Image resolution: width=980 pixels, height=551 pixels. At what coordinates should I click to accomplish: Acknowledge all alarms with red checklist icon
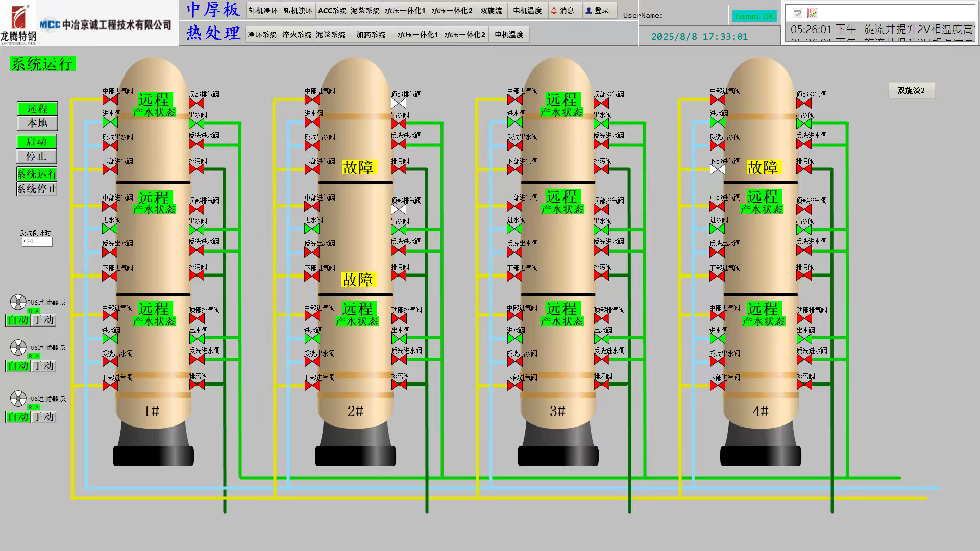(813, 13)
